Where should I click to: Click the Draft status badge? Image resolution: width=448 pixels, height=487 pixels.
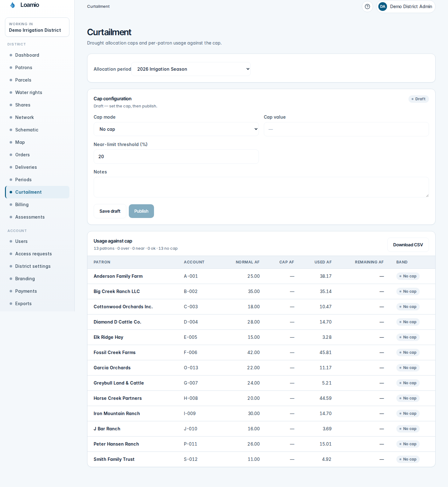(x=418, y=99)
